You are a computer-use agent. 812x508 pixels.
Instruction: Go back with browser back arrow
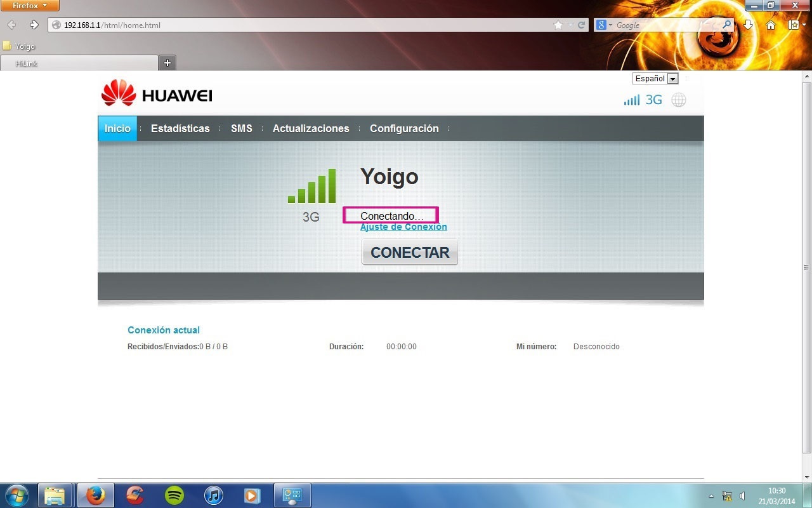pyautogui.click(x=11, y=25)
